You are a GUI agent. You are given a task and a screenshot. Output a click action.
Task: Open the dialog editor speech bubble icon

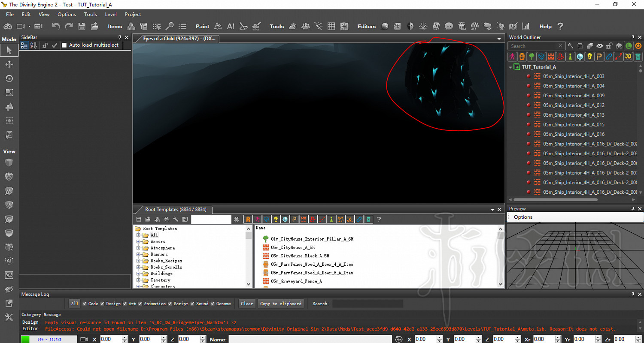coord(449,26)
